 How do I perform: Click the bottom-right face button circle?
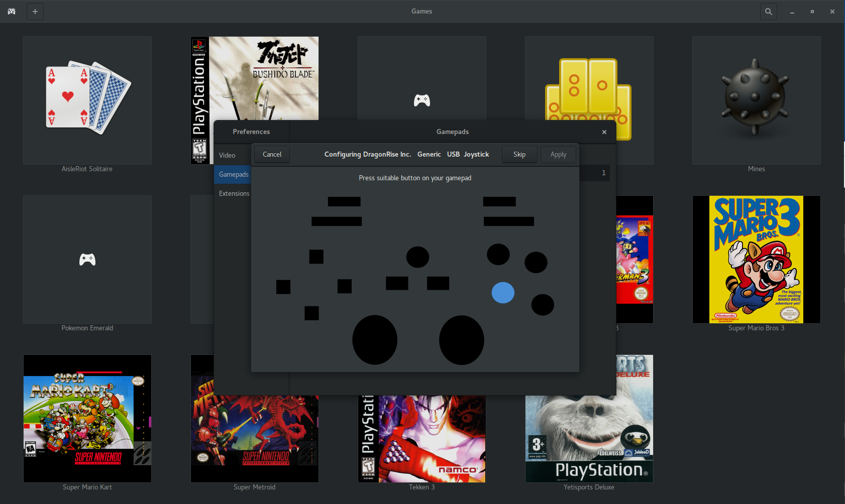coord(543,305)
